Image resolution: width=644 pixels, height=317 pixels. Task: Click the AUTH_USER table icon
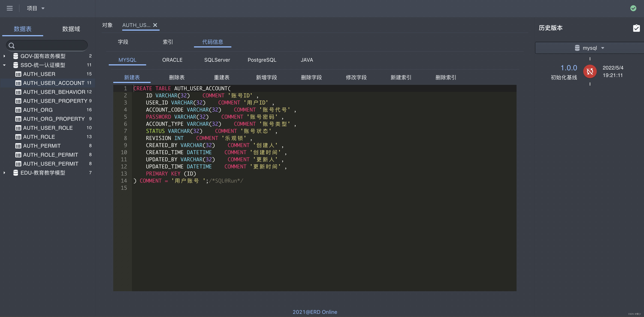(18, 74)
